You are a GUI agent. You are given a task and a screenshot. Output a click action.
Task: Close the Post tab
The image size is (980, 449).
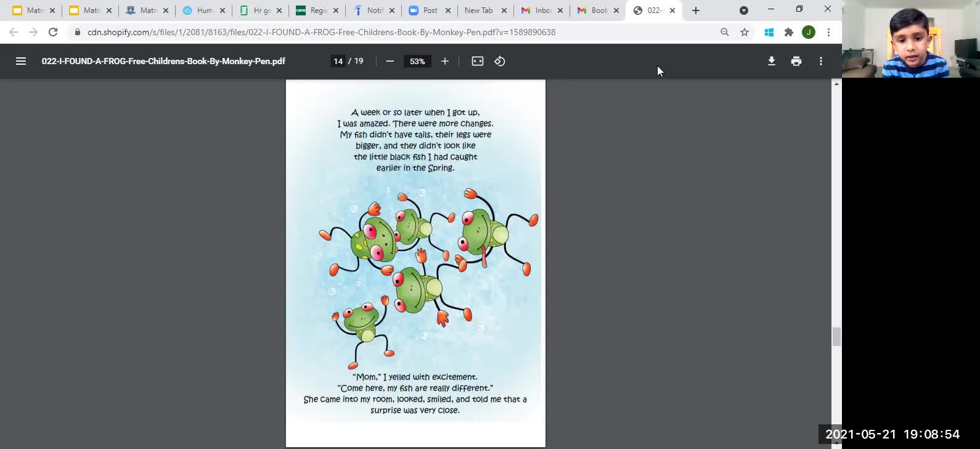448,10
